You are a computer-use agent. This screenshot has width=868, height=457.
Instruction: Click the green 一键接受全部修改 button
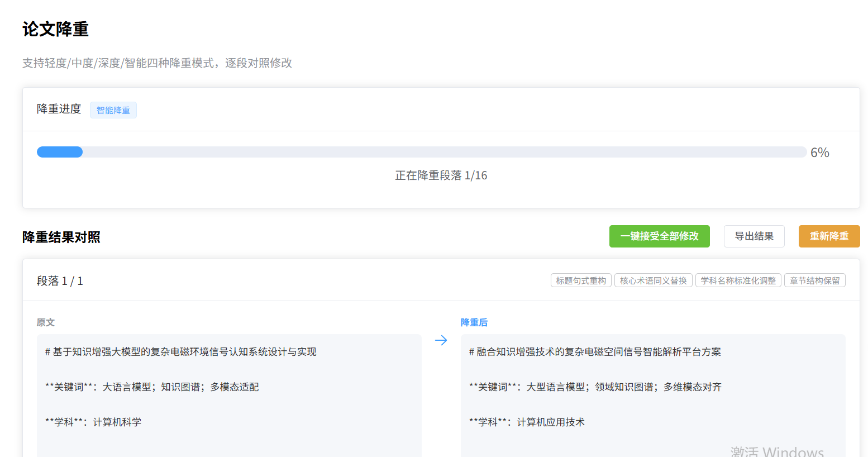[x=659, y=236]
